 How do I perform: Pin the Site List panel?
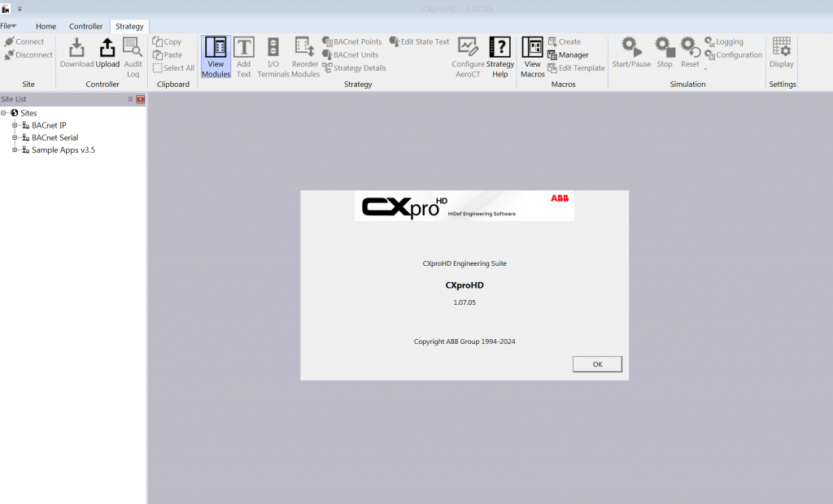coord(130,99)
